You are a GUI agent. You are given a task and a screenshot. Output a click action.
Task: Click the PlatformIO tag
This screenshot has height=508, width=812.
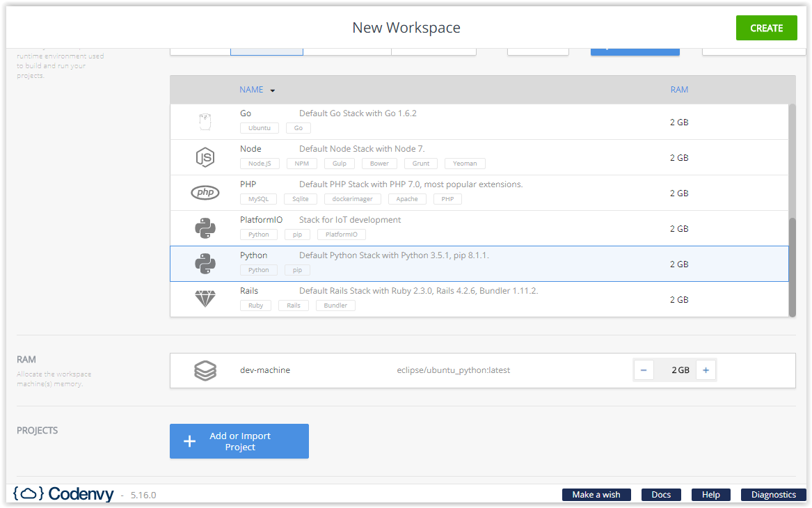pos(341,235)
